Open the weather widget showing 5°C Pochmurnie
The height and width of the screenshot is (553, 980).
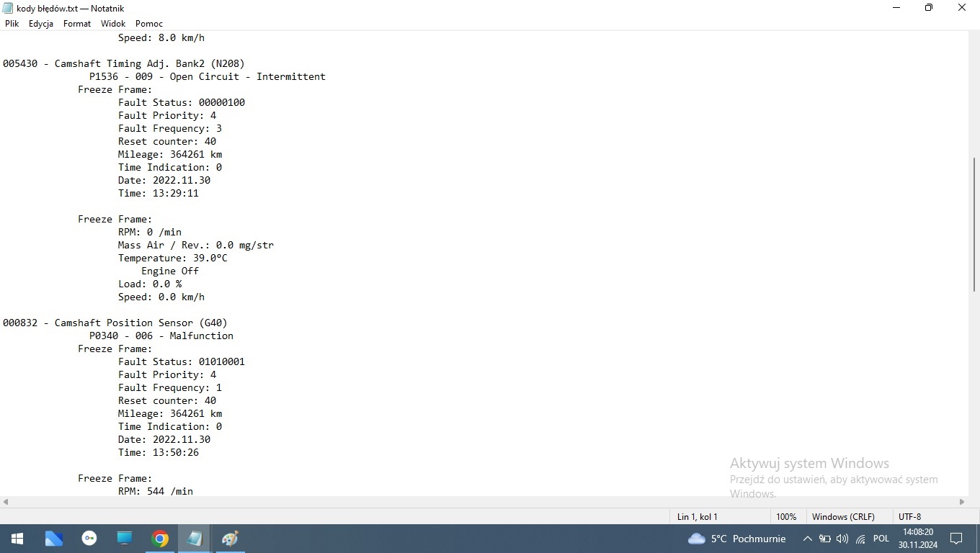pos(736,539)
